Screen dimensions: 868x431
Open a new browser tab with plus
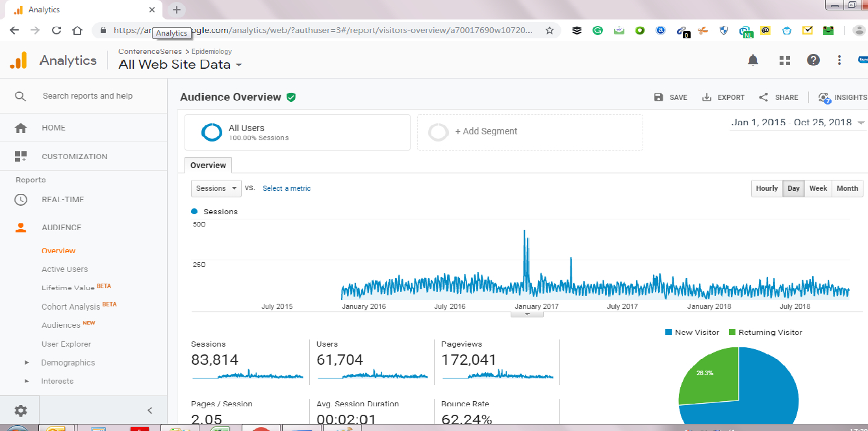pyautogui.click(x=177, y=10)
